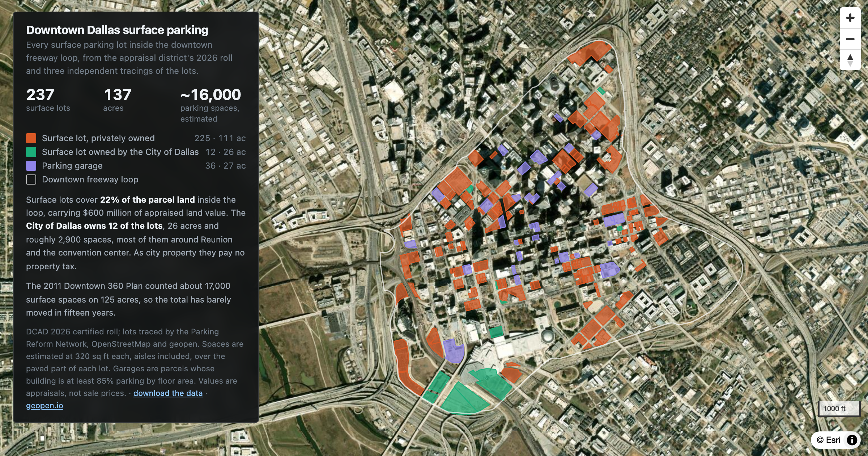This screenshot has width=868, height=456.
Task: Zoom in with the plus button
Action: click(x=850, y=18)
